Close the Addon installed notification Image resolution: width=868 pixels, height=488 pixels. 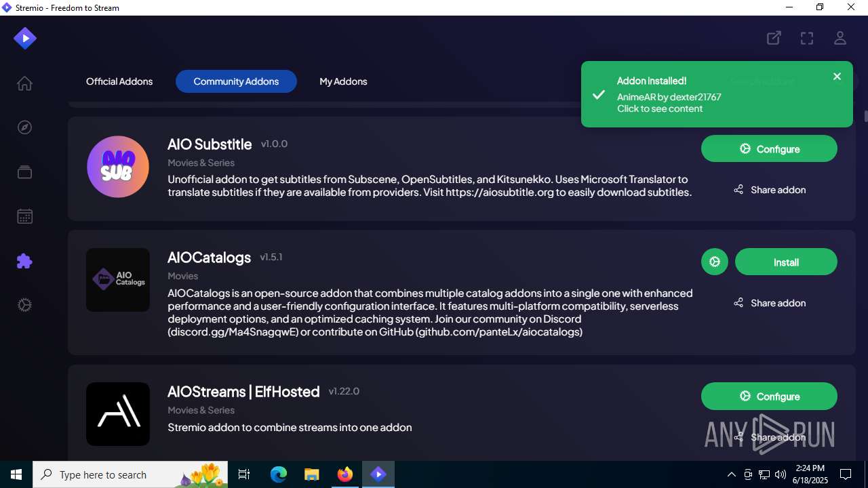pyautogui.click(x=837, y=77)
